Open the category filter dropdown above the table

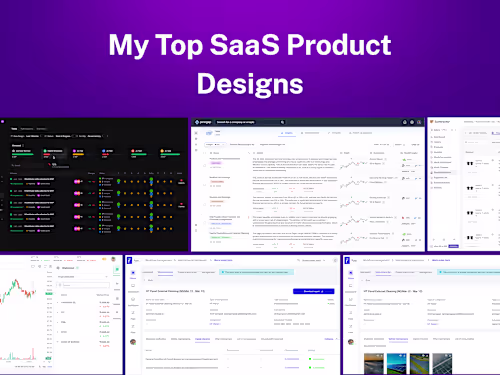215,144
